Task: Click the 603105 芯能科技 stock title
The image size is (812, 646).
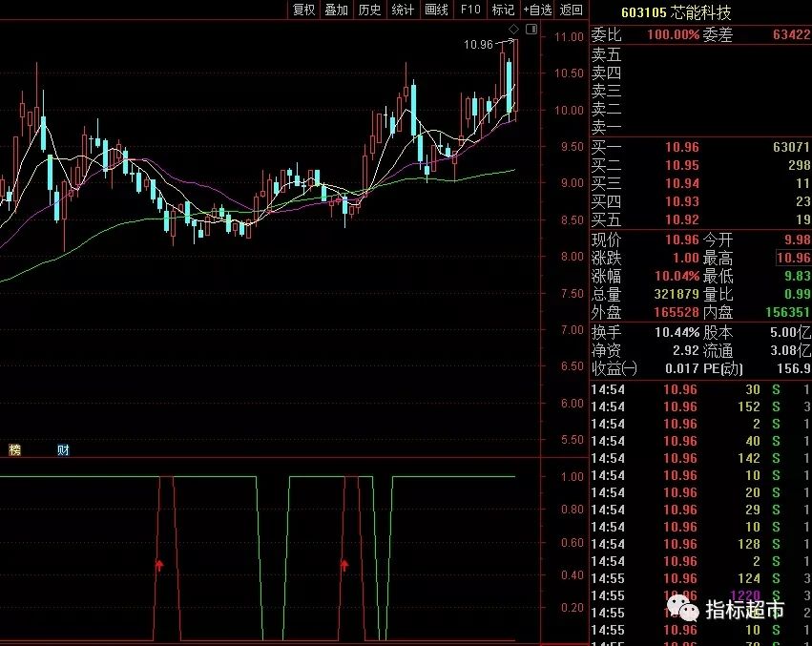Action: pyautogui.click(x=676, y=12)
